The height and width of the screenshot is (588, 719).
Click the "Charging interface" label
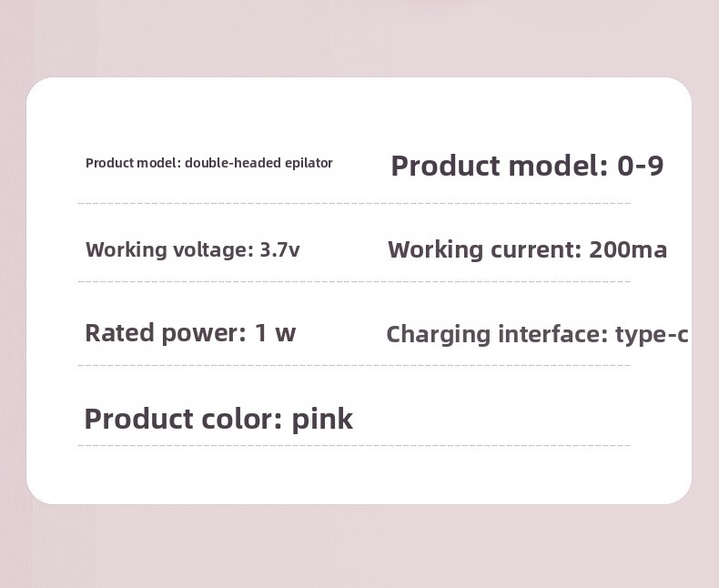pyautogui.click(x=496, y=334)
